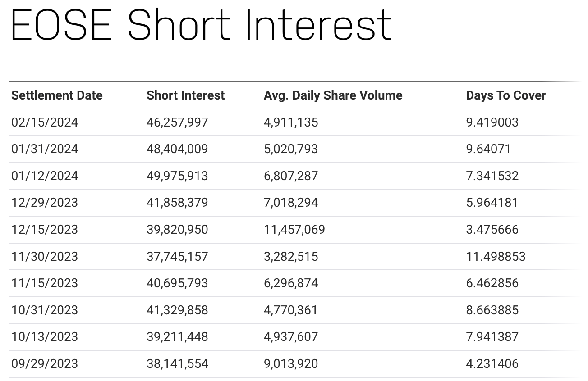588x381 pixels.
Task: Select the 02/15/2024 settlement date cell
Action: [x=45, y=122]
